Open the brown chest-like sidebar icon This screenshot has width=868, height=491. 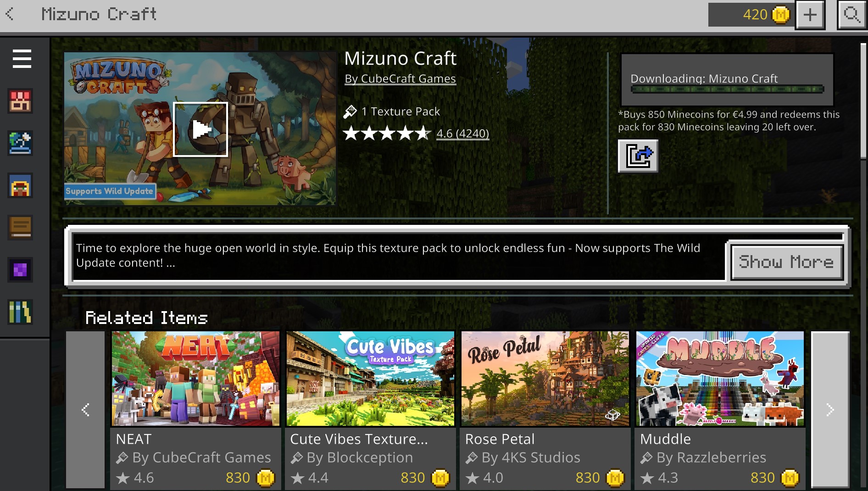pos(20,228)
